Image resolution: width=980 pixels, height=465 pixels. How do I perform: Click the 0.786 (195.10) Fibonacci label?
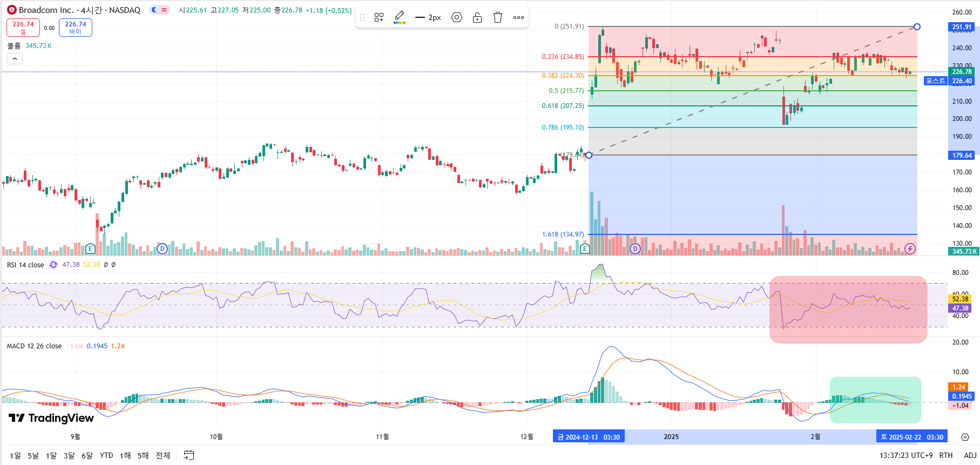coord(563,127)
